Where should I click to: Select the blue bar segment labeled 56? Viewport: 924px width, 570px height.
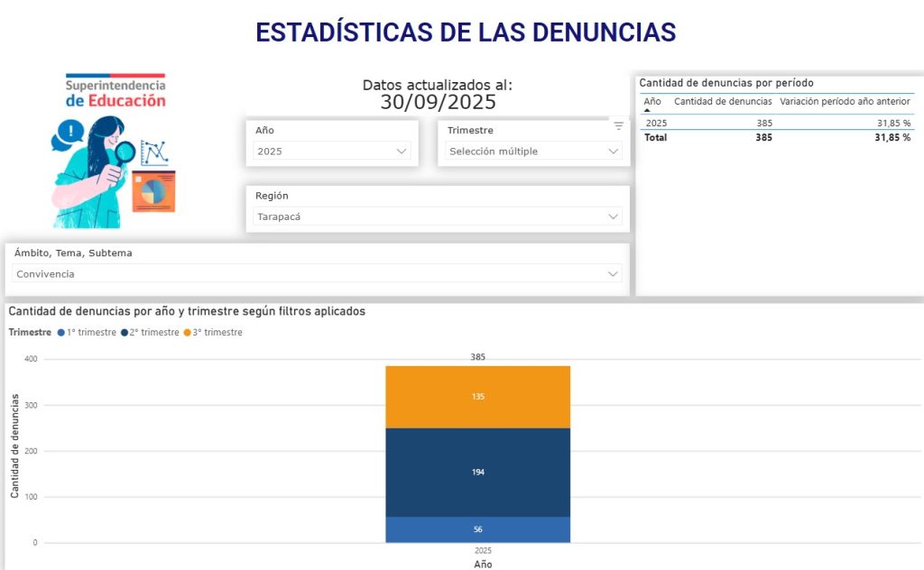click(477, 529)
